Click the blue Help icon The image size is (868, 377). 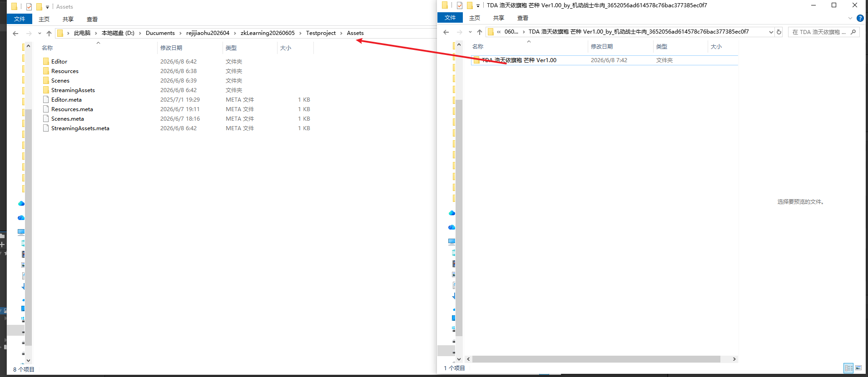point(860,18)
